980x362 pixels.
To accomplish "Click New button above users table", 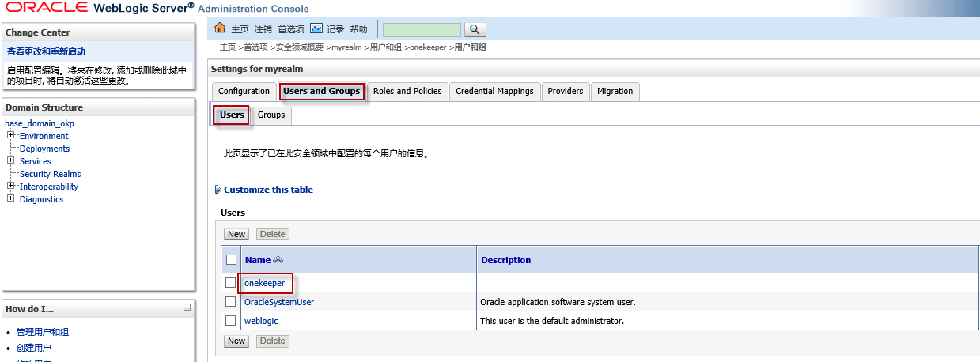I will pyautogui.click(x=236, y=234).
